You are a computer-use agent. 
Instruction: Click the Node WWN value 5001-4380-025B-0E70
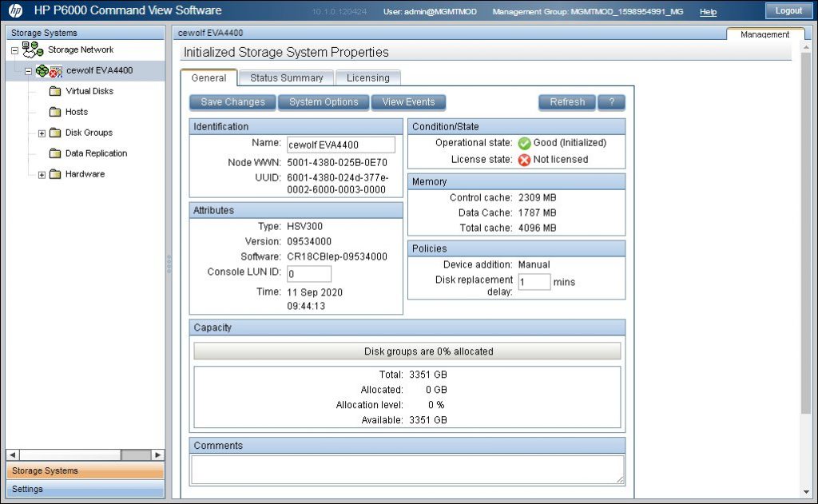337,163
